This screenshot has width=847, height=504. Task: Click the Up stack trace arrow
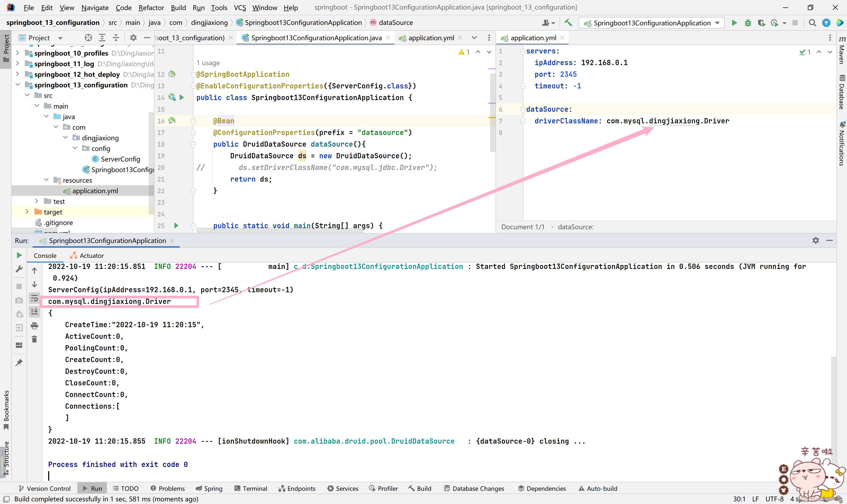(x=34, y=270)
